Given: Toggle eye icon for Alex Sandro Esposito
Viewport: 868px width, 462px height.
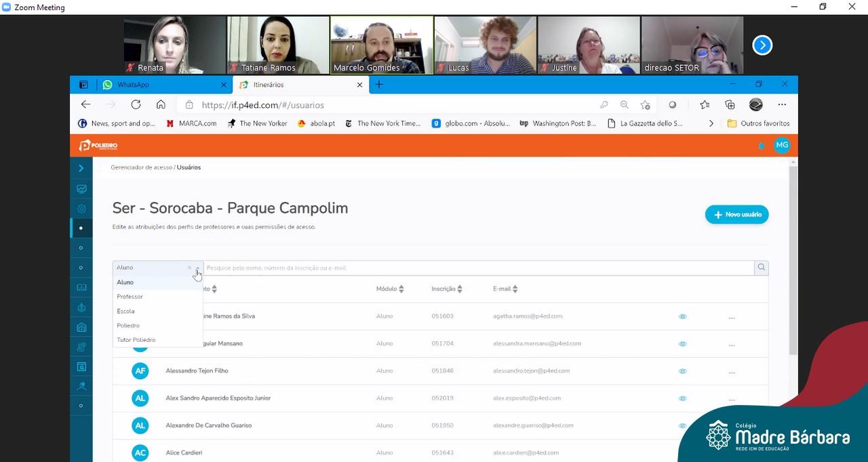Looking at the screenshot, I should click(x=683, y=398).
